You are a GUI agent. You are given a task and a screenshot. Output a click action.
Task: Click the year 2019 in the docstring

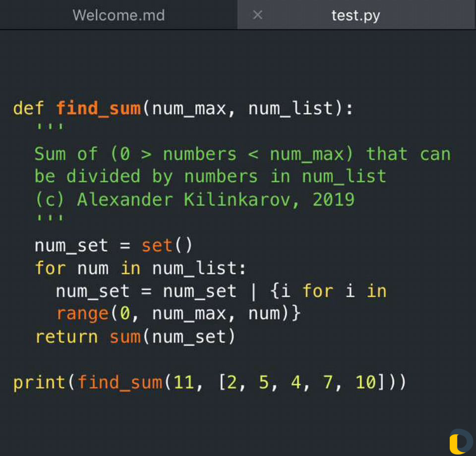coord(333,200)
